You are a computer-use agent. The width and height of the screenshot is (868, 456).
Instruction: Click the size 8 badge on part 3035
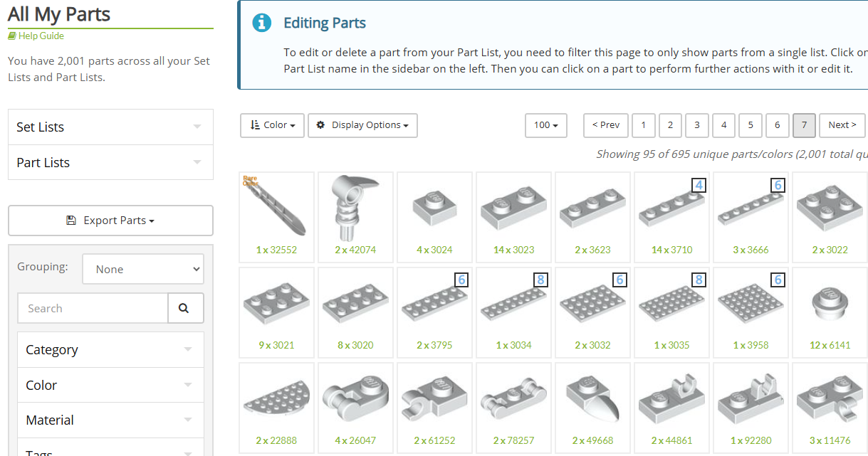699,280
